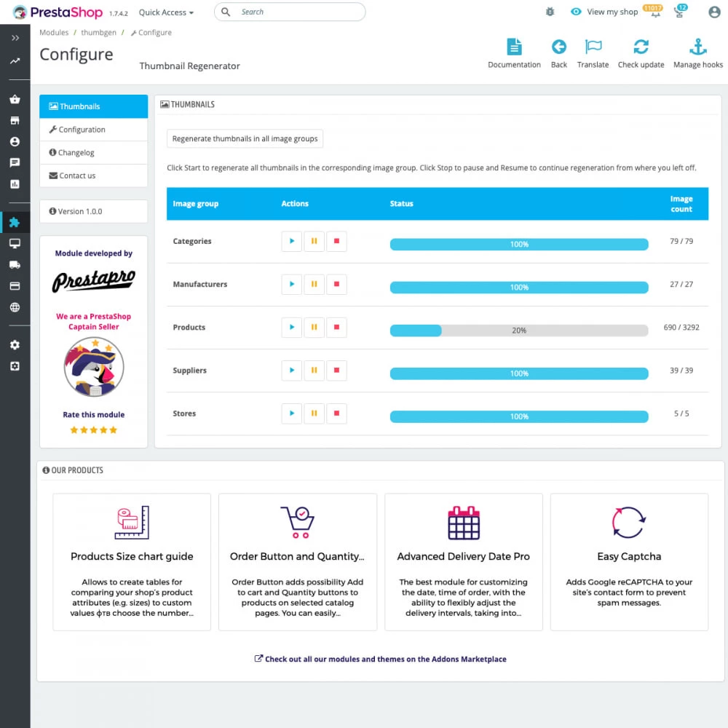Click the Back toolbar button
The height and width of the screenshot is (728, 728).
559,54
